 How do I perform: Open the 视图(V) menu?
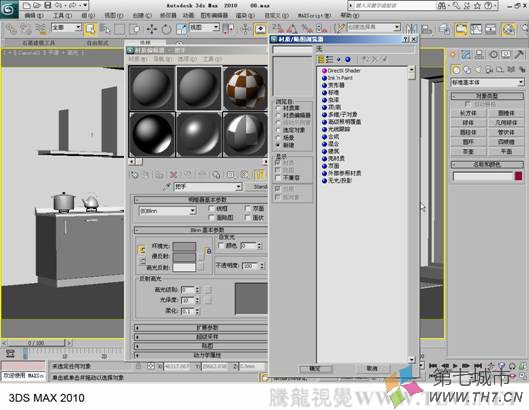[x=113, y=16]
